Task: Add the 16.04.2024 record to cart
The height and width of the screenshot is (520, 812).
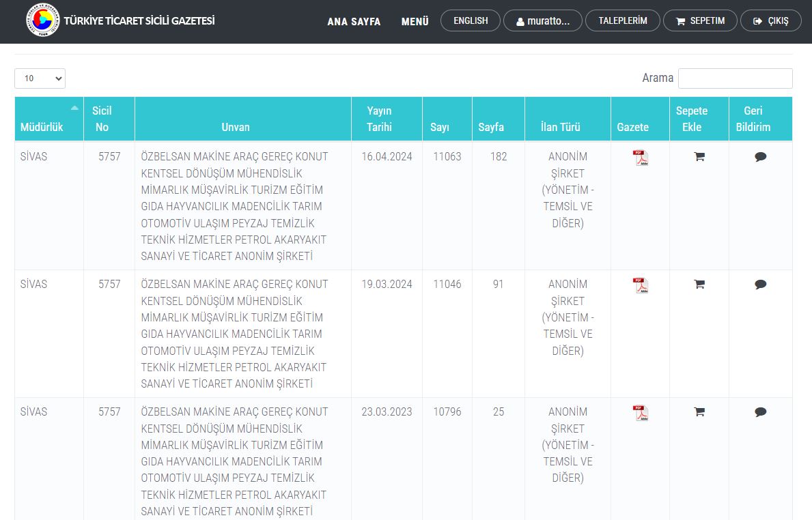Action: pyautogui.click(x=699, y=156)
